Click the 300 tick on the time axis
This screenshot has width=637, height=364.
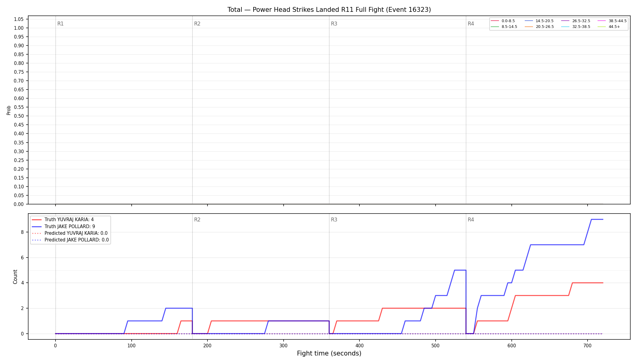tap(284, 345)
